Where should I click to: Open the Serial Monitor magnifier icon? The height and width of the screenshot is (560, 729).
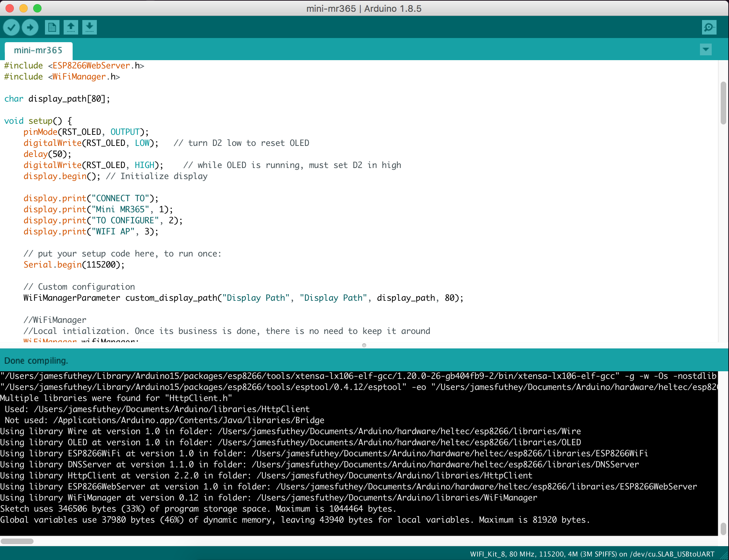[709, 27]
